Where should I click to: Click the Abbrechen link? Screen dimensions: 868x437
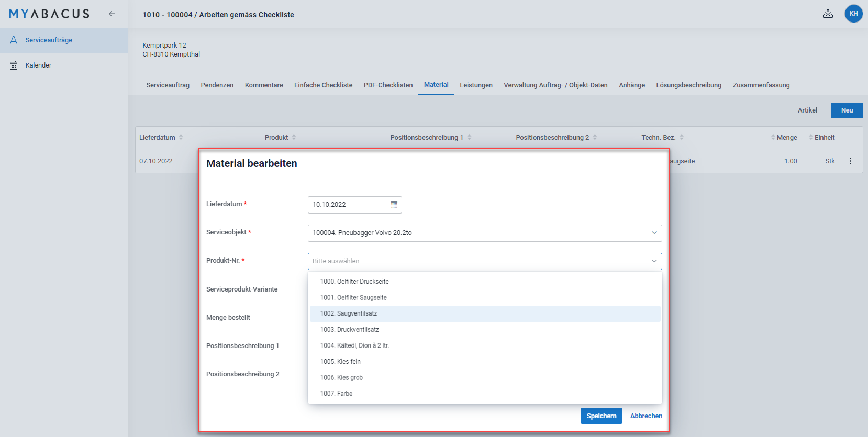(x=646, y=416)
